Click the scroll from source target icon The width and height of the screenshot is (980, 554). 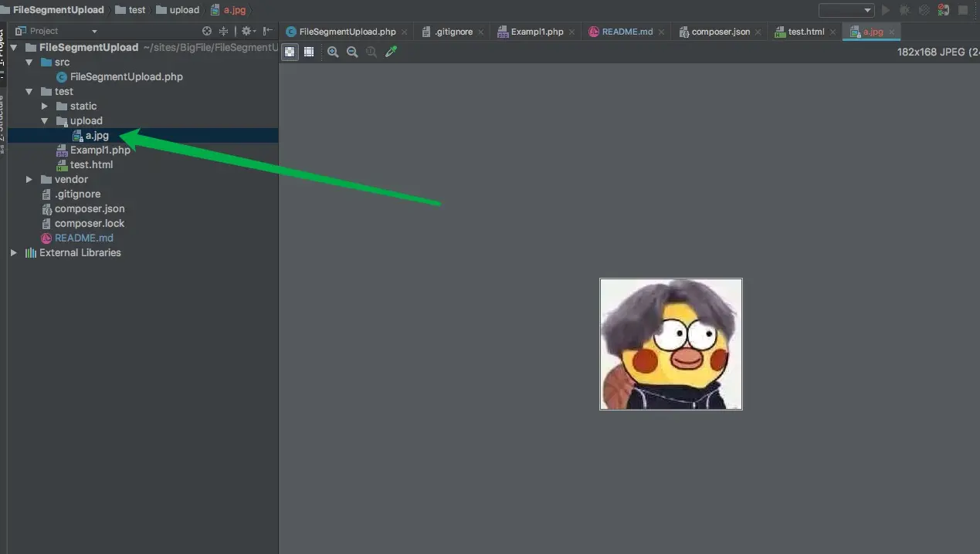(207, 31)
